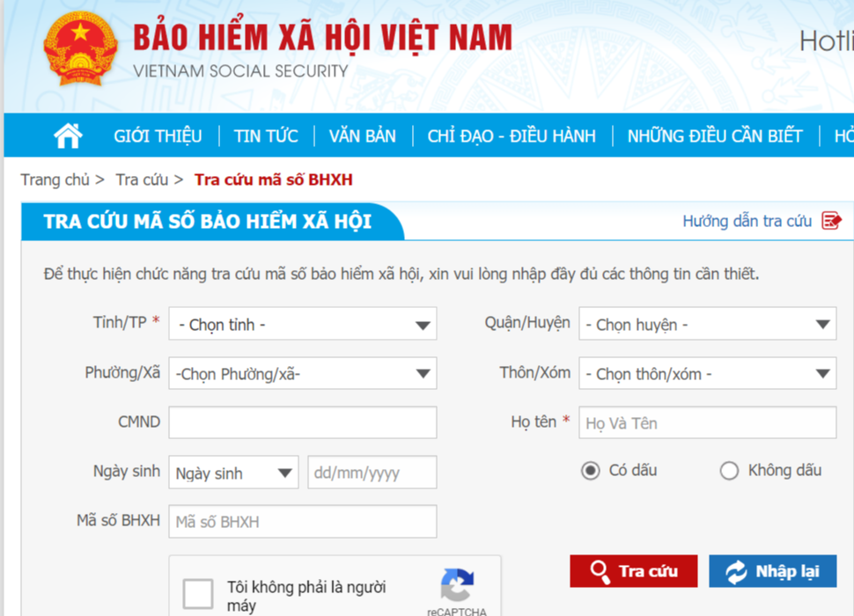The height and width of the screenshot is (616, 854).
Task: Go to Tra cứu breadcrumb link
Action: (x=142, y=180)
